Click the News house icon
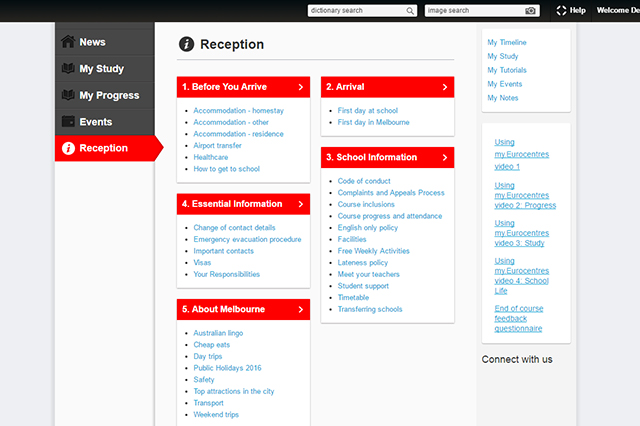Image resolution: width=640 pixels, height=426 pixels. [x=68, y=42]
